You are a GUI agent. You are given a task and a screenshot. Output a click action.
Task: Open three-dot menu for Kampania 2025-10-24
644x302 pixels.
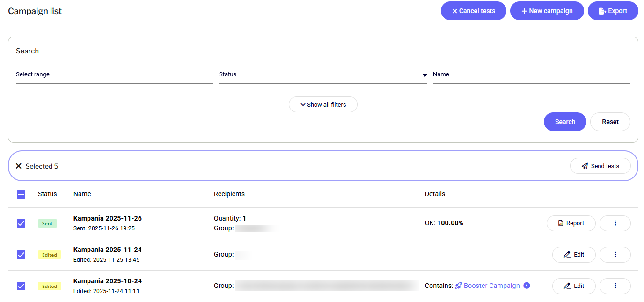tap(615, 286)
